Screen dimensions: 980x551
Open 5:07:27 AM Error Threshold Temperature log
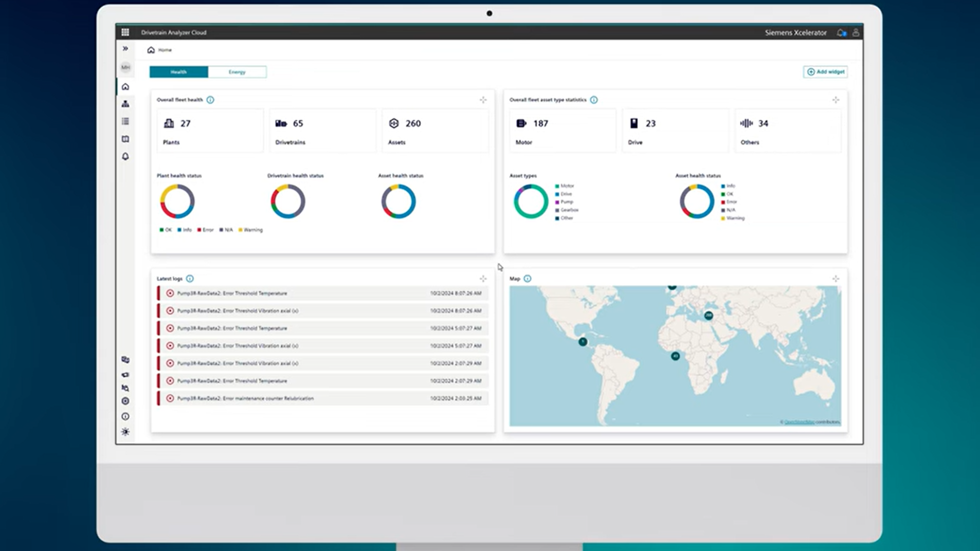[322, 328]
